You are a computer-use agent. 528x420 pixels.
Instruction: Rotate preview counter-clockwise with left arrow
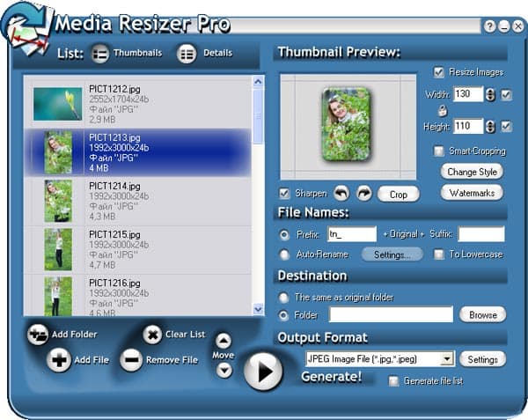[341, 194]
